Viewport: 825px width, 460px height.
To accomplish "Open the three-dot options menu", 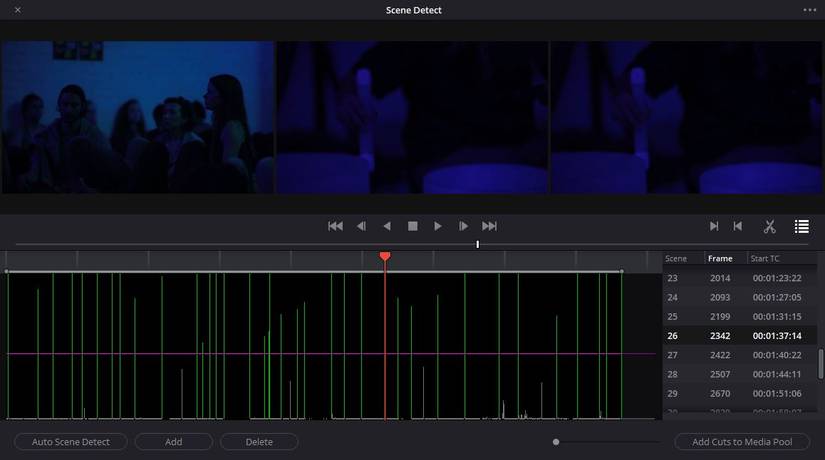I will 809,10.
